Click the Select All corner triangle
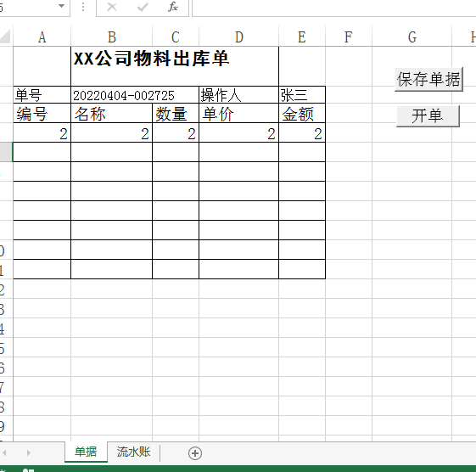 [5, 37]
